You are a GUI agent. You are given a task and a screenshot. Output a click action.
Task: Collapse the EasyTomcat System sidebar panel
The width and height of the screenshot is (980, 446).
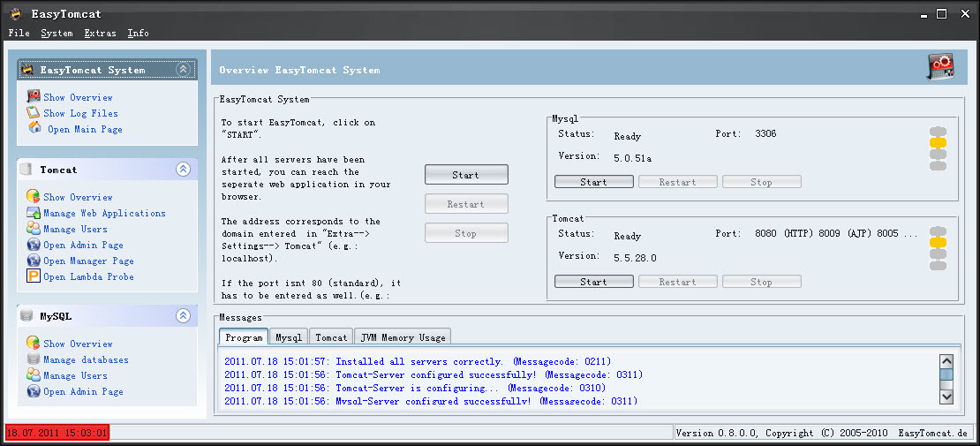pyautogui.click(x=183, y=70)
